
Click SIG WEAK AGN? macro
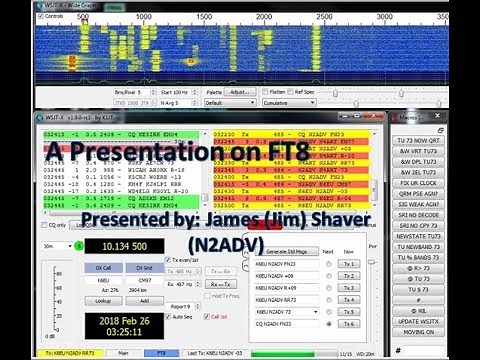(418, 204)
